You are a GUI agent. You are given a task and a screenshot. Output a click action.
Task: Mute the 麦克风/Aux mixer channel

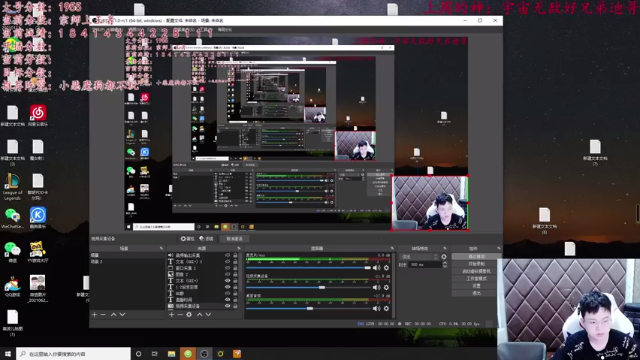(x=376, y=268)
